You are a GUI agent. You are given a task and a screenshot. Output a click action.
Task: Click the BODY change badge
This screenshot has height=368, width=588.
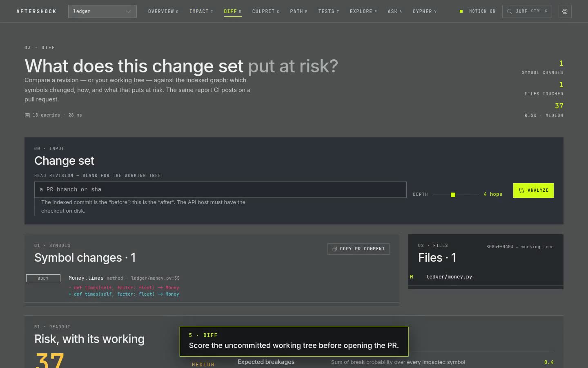point(43,278)
